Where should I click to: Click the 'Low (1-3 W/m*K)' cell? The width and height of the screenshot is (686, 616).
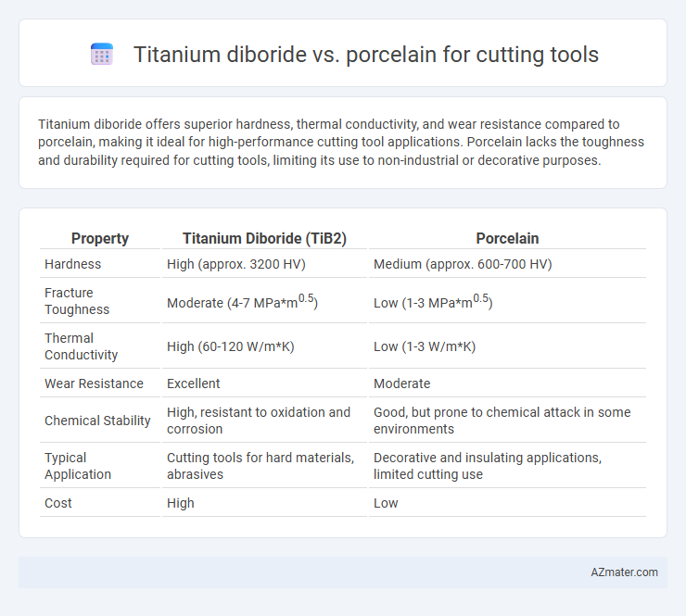425,346
